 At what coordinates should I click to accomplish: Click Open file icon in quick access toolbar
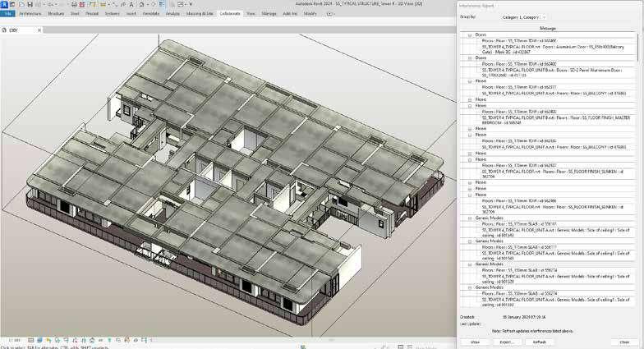coord(21,4)
